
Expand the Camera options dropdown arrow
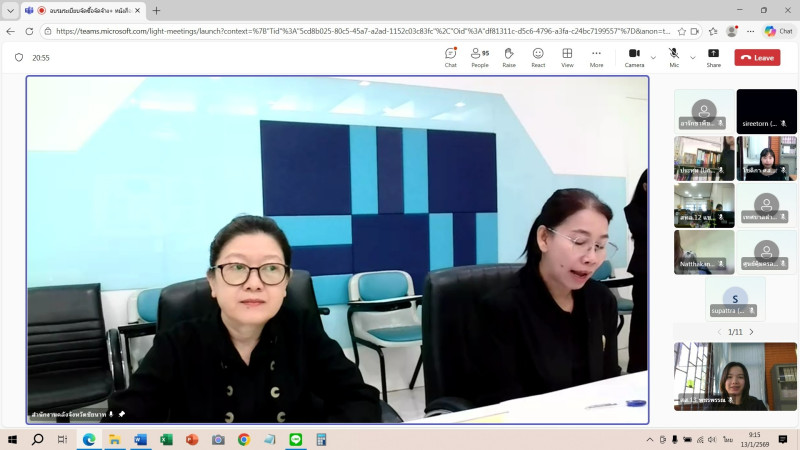(x=652, y=58)
